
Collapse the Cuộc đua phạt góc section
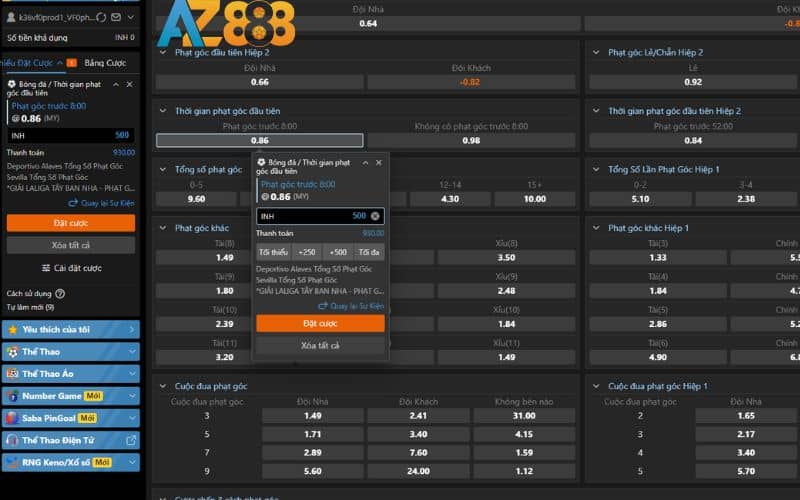163,386
